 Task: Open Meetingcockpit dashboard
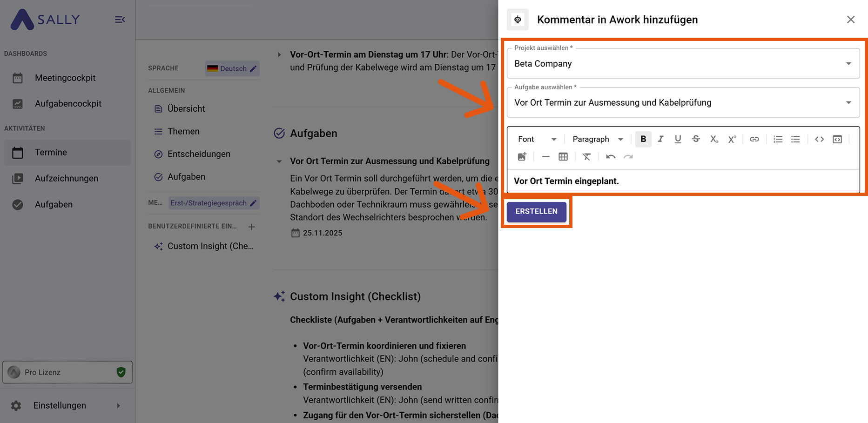pyautogui.click(x=65, y=78)
